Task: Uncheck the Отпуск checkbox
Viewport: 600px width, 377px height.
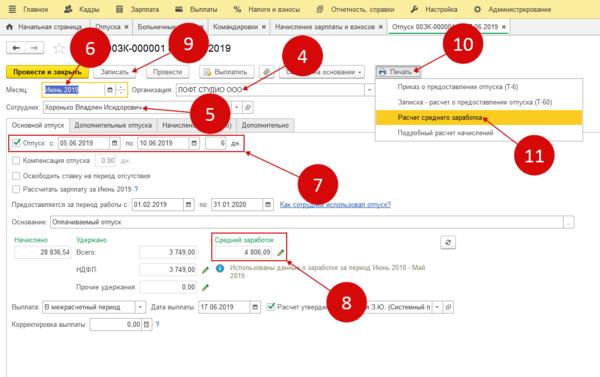Action: point(16,143)
